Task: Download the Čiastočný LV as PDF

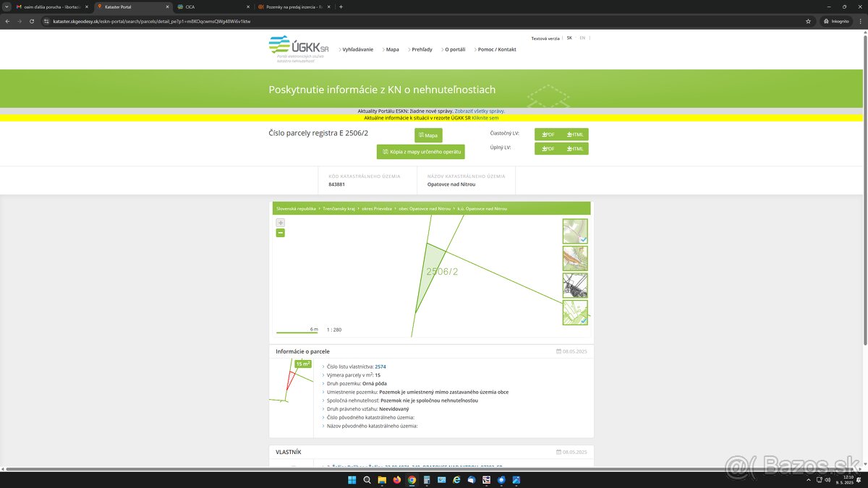Action: point(548,134)
